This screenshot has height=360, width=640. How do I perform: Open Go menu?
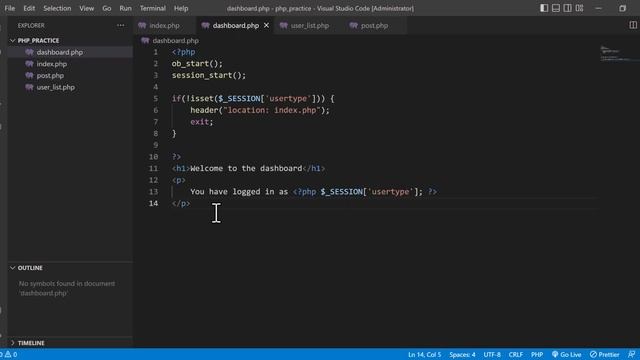tap(107, 8)
